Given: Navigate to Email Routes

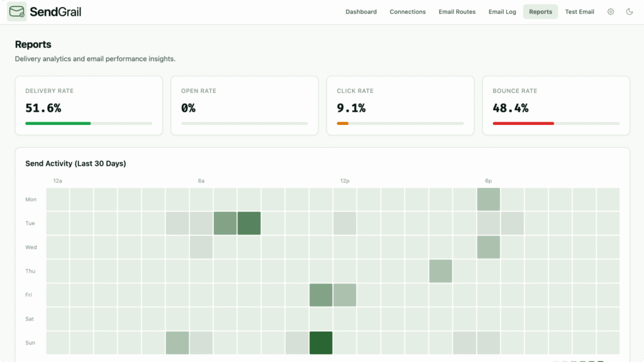Looking at the screenshot, I should [x=457, y=11].
